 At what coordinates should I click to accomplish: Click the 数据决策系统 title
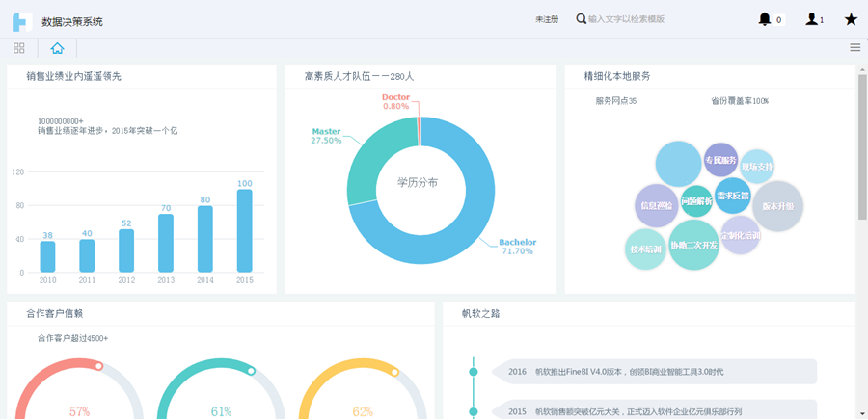(72, 22)
